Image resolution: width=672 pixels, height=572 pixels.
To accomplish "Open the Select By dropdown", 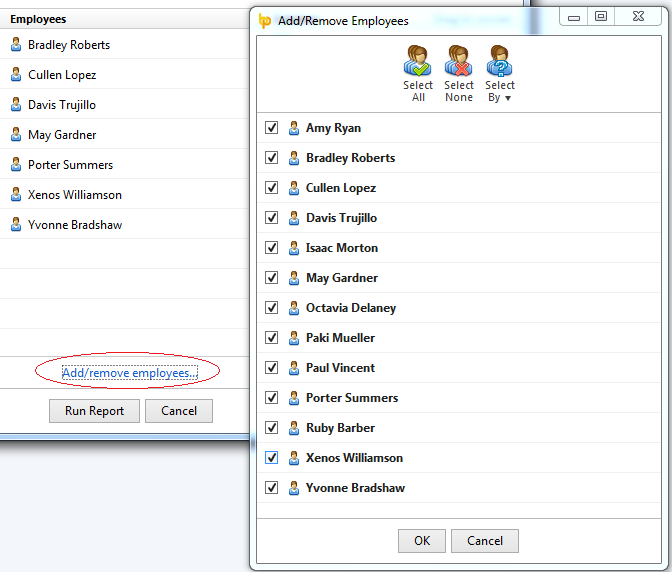I will [x=500, y=73].
